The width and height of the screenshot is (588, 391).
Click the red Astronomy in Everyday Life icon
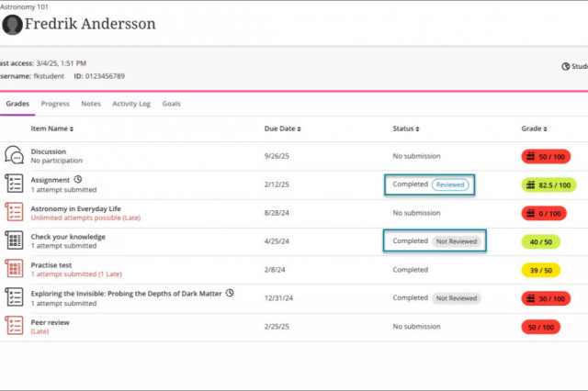point(15,212)
